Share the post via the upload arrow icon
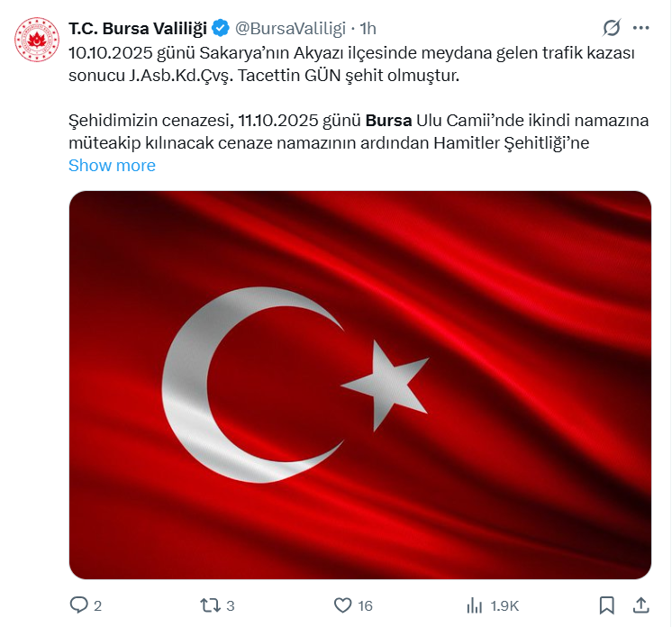Viewport: 672px width, 627px height. 641,605
